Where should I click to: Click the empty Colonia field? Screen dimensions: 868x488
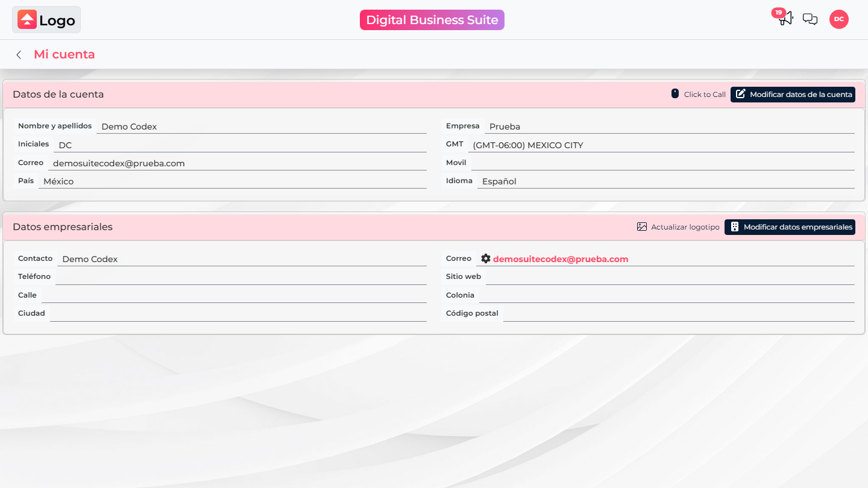667,296
